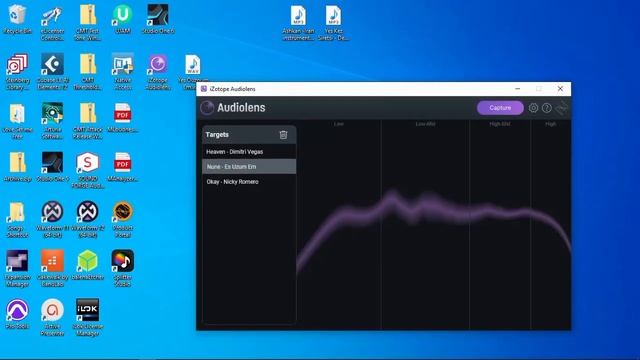Image resolution: width=640 pixels, height=360 pixels.
Task: Click the Low-Mid band label
Action: coord(425,124)
